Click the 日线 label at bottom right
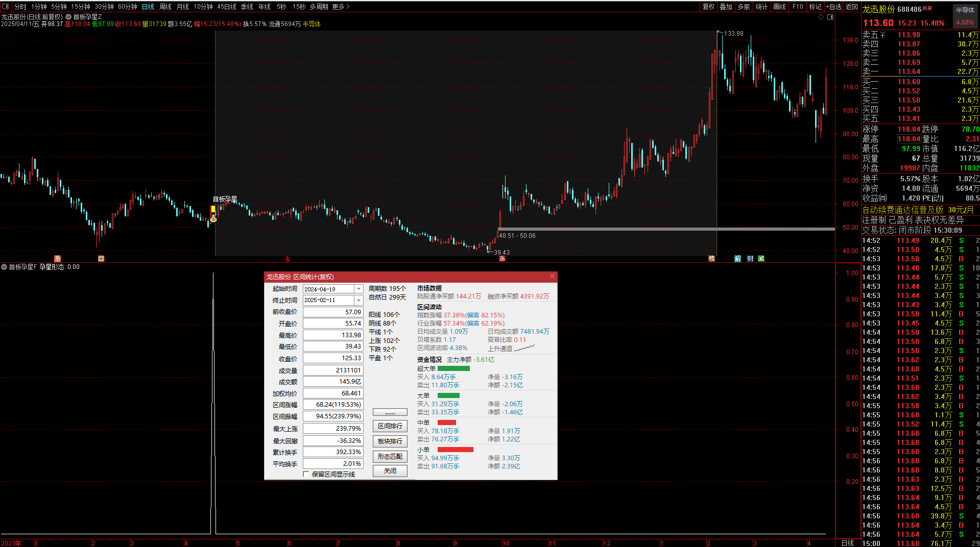The height and width of the screenshot is (547, 980). pos(847,543)
